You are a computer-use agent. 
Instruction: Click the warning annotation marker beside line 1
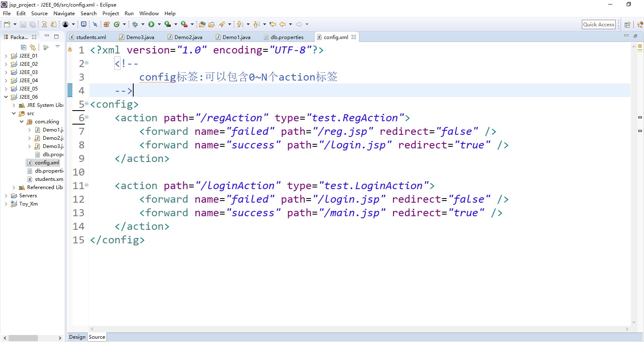tap(70, 49)
